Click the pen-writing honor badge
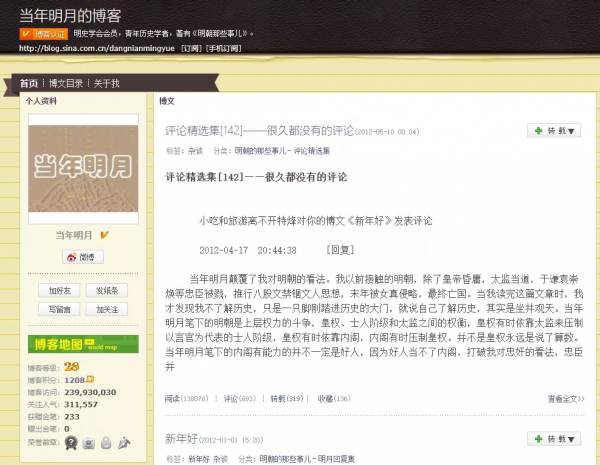 [x=124, y=443]
